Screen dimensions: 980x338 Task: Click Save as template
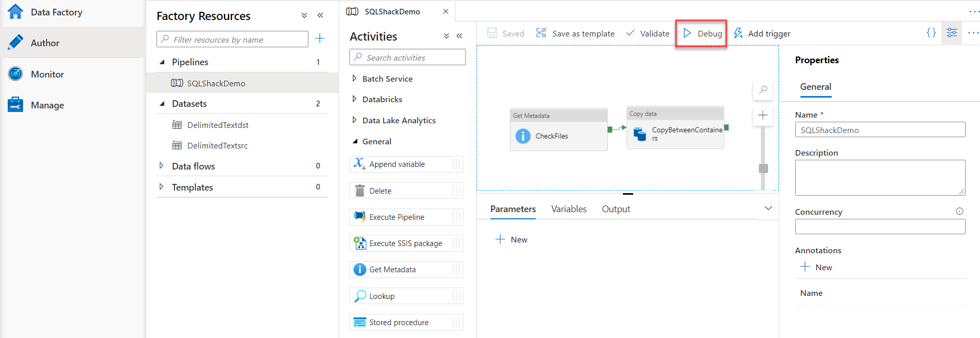575,33
